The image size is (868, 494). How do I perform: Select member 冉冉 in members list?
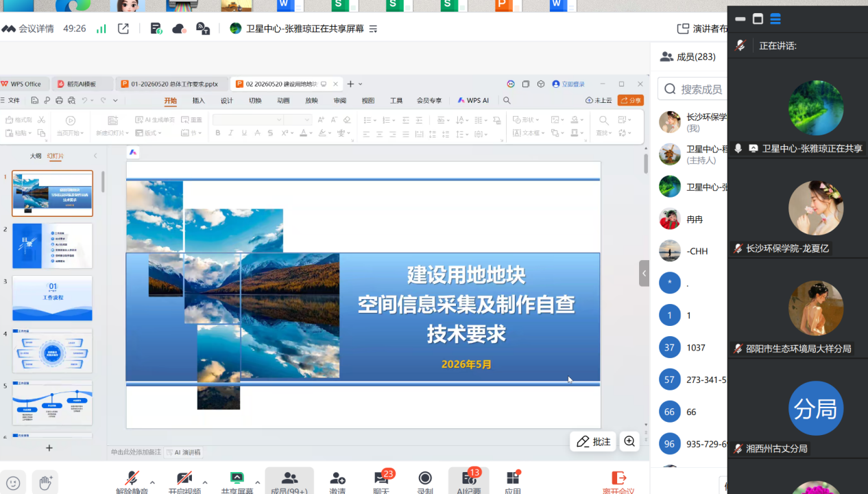[x=692, y=220]
